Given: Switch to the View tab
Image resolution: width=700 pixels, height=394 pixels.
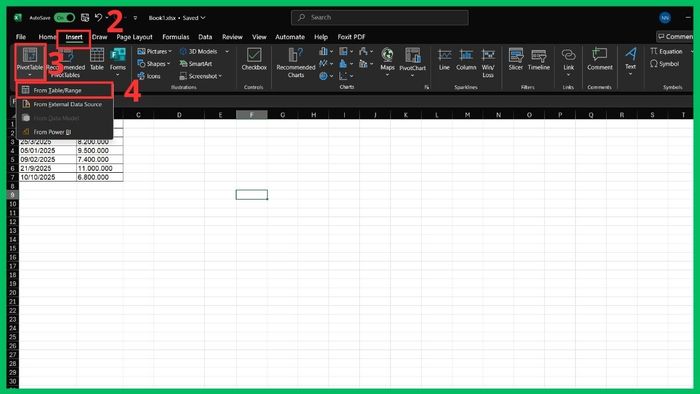Looking at the screenshot, I should (259, 37).
